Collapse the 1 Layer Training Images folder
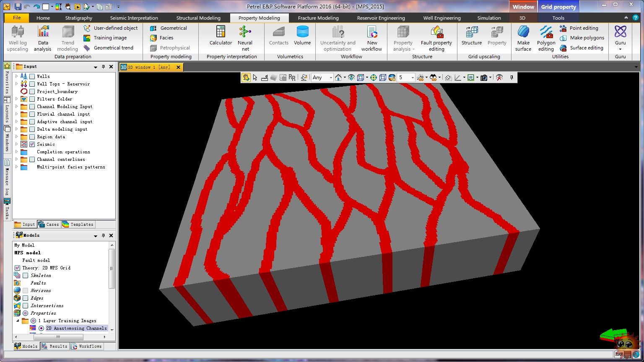Image resolution: width=644 pixels, height=362 pixels. tap(18, 321)
